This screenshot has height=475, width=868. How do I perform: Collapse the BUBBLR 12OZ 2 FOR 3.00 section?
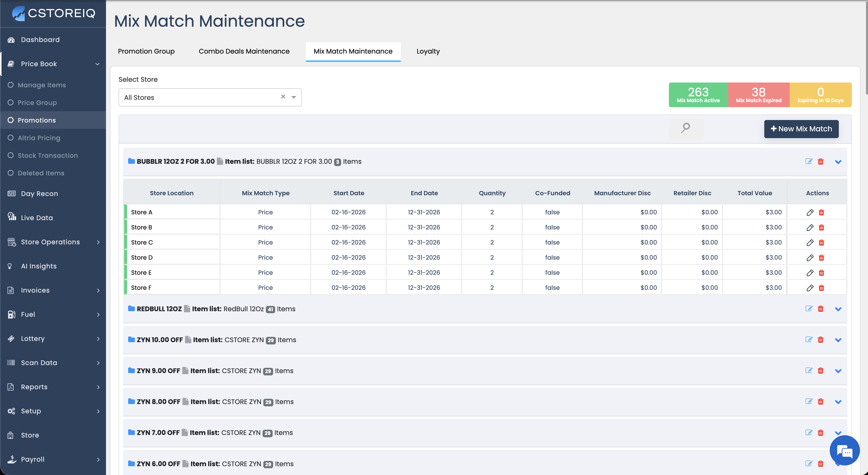tap(838, 162)
